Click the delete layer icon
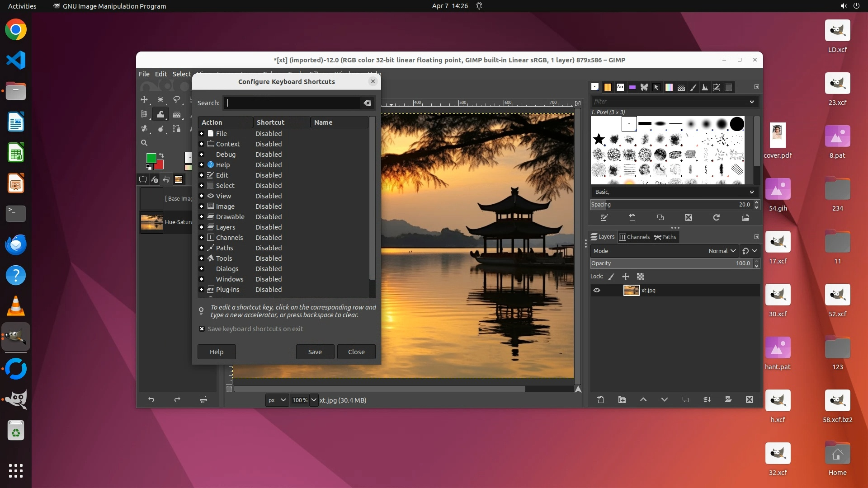The width and height of the screenshot is (868, 488). click(x=749, y=399)
